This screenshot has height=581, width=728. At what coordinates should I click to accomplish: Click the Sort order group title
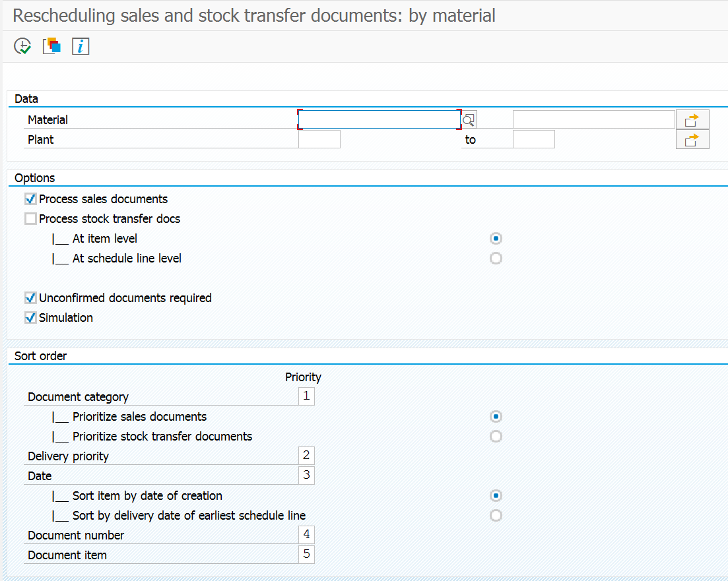point(40,356)
